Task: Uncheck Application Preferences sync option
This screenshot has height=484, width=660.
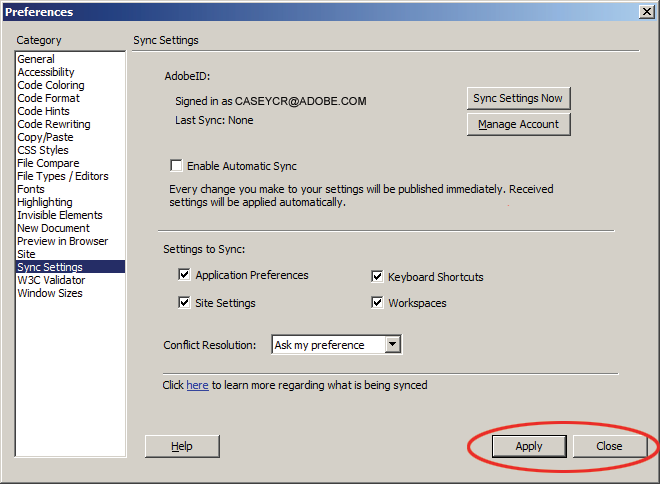Action: 184,275
